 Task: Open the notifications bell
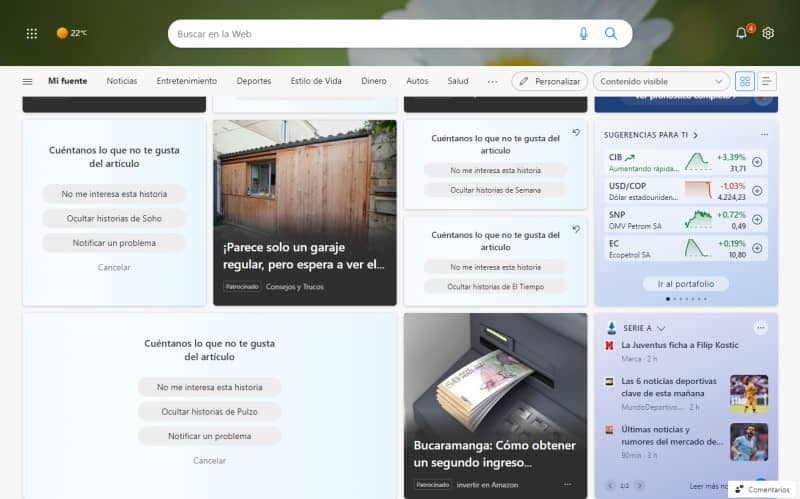pyautogui.click(x=741, y=33)
